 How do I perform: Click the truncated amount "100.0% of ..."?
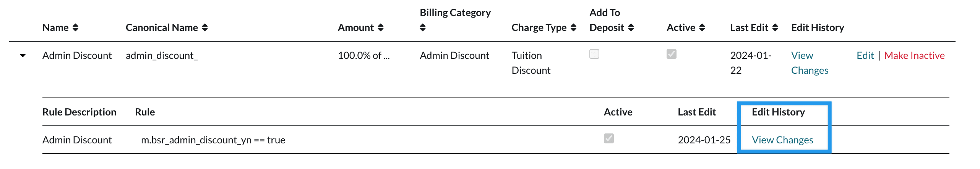[x=363, y=56]
